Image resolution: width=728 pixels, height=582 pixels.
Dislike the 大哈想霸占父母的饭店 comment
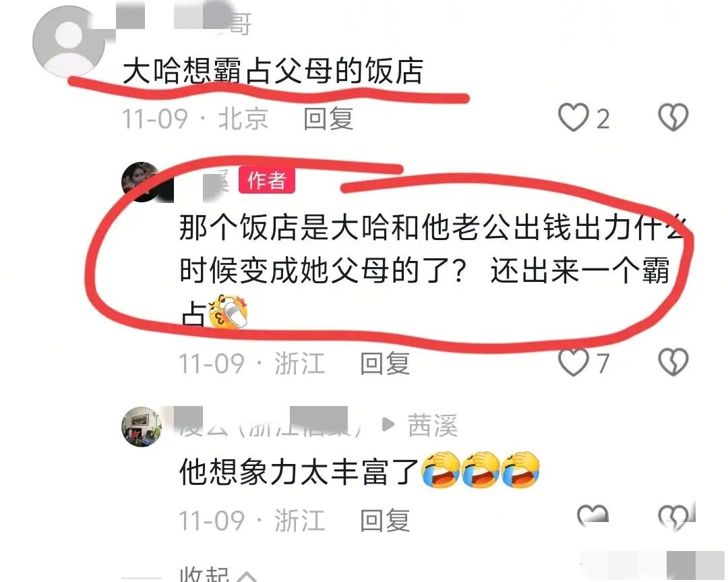(673, 117)
